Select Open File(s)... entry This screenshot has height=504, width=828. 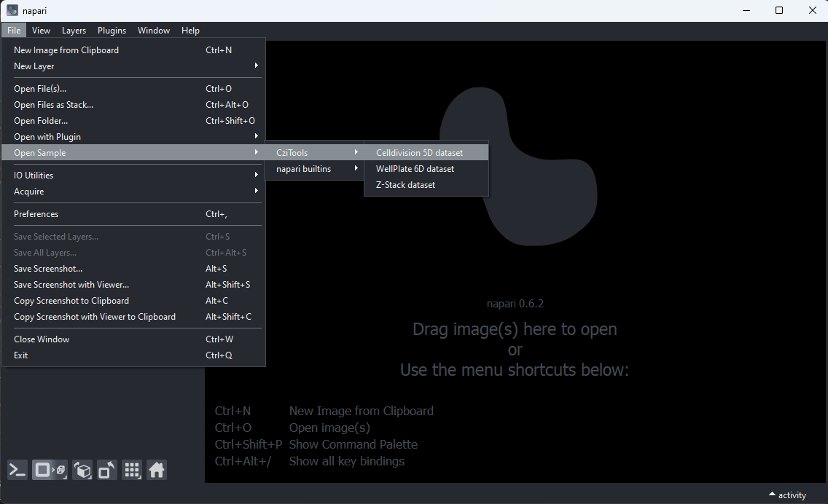[x=133, y=89]
